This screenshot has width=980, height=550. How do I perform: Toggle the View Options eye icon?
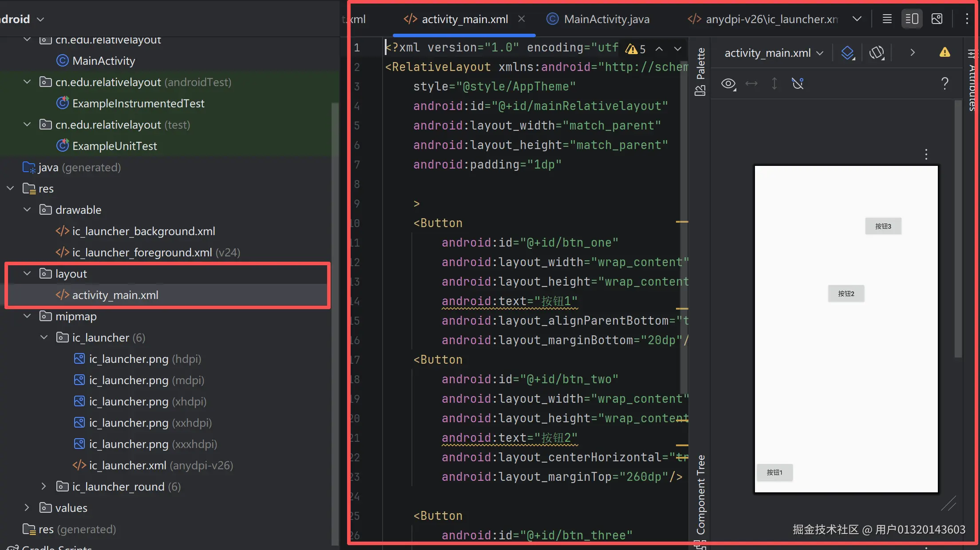[728, 83]
